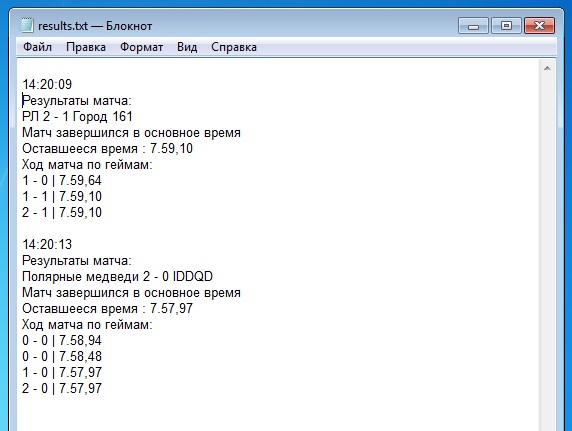The width and height of the screenshot is (572, 431).
Task: Click the vertical scrollbar track
Action: (x=547, y=252)
